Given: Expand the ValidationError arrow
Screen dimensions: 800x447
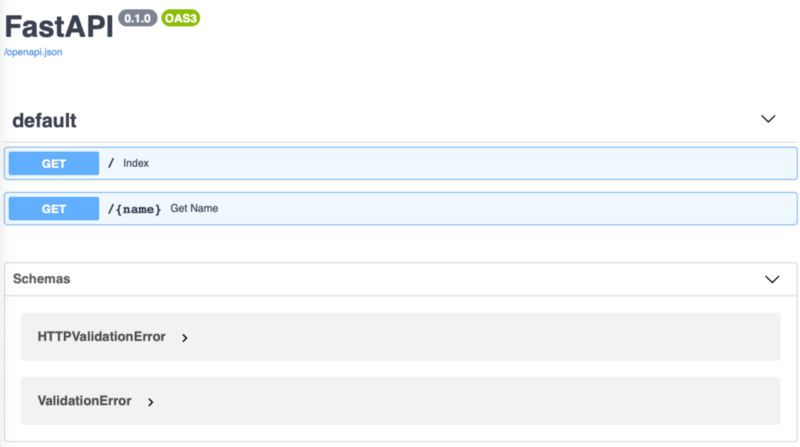Looking at the screenshot, I should pos(151,402).
